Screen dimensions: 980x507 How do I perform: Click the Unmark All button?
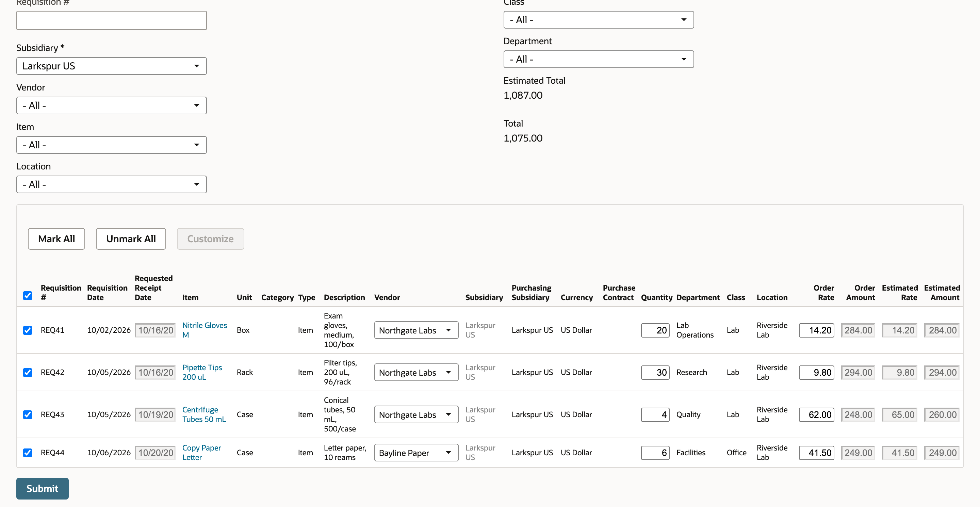click(131, 239)
